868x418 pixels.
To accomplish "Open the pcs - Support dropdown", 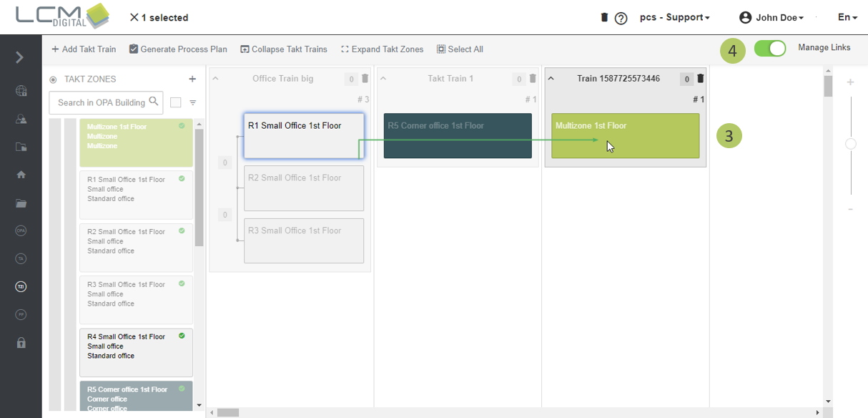I will click(x=674, y=17).
